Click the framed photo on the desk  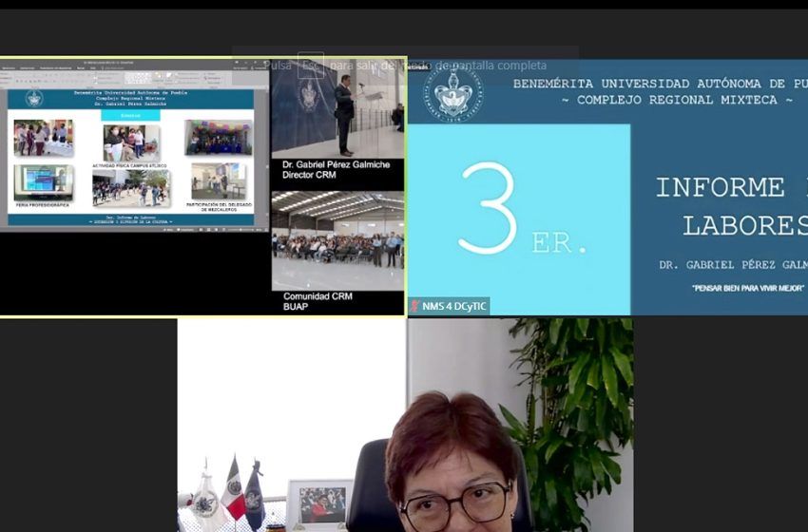click(x=320, y=505)
